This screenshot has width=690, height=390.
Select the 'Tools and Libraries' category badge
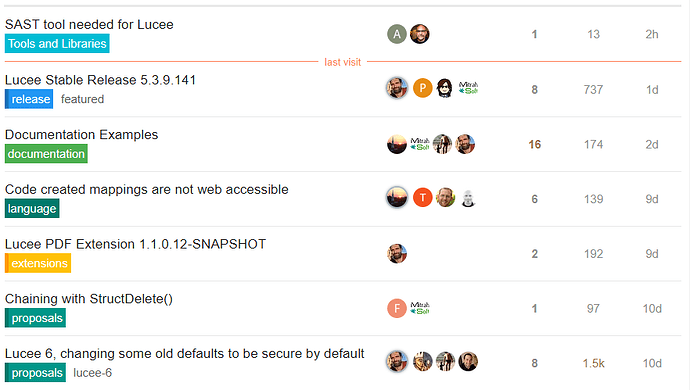pos(57,44)
